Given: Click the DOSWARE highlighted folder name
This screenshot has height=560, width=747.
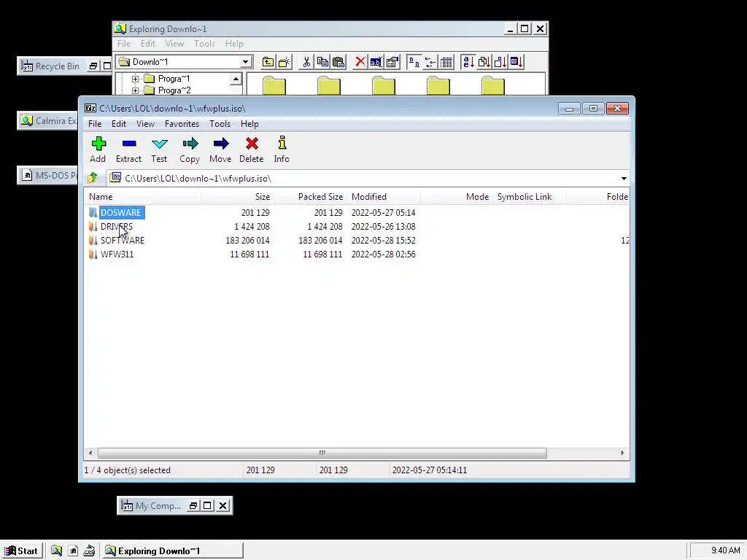Looking at the screenshot, I should 121,213.
